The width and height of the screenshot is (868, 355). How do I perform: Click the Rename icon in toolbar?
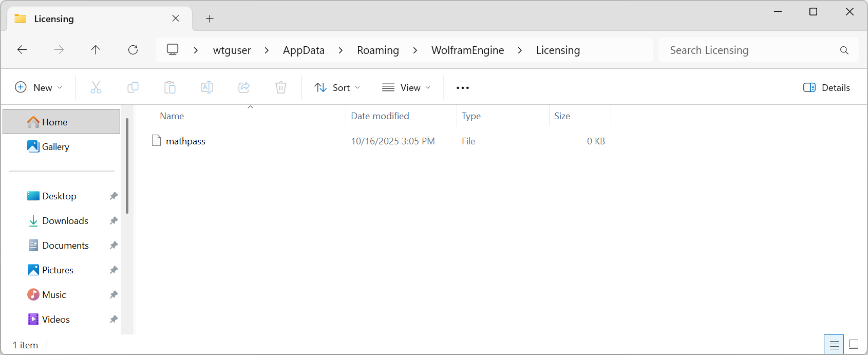pyautogui.click(x=207, y=88)
